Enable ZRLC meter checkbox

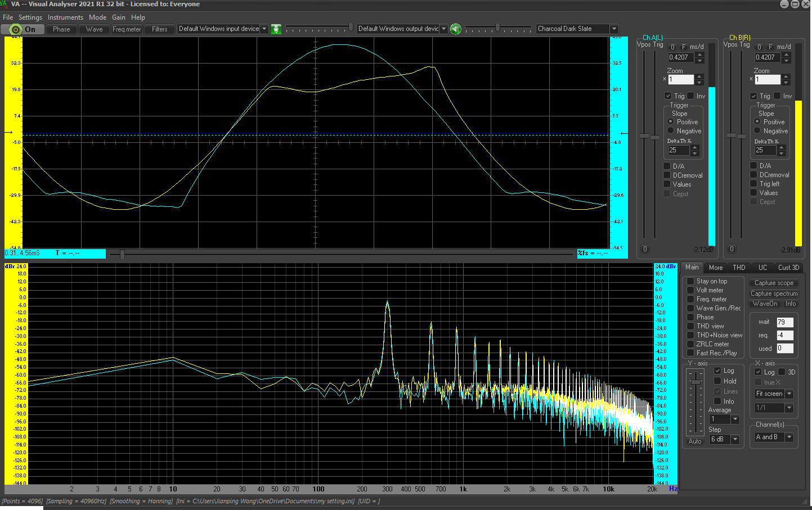click(690, 344)
